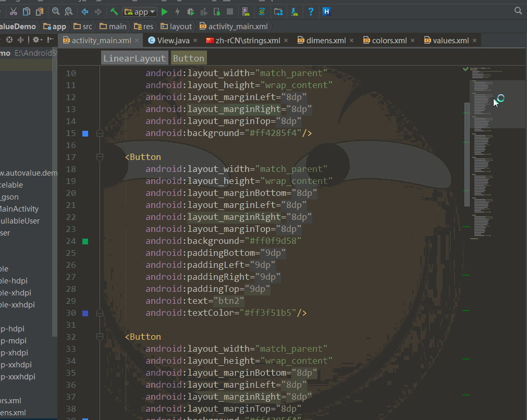Click the Apply Changes lightning icon
Viewport: 527px width, 420px height.
(177, 12)
